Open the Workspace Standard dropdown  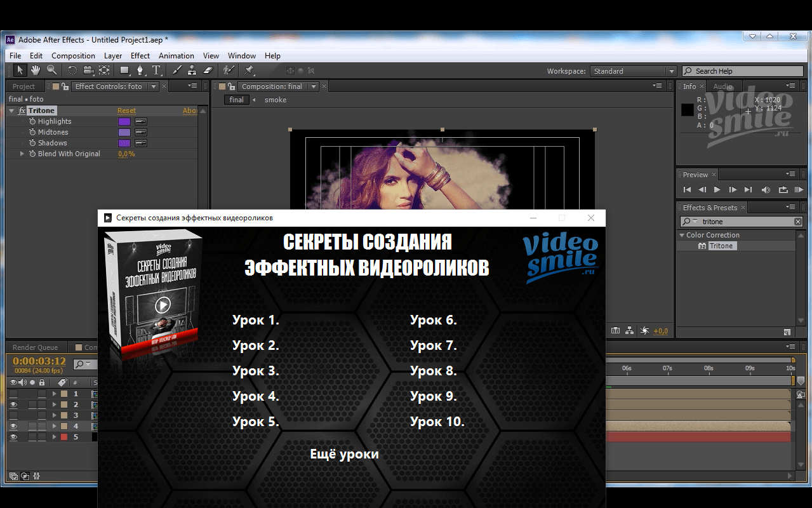click(x=634, y=71)
